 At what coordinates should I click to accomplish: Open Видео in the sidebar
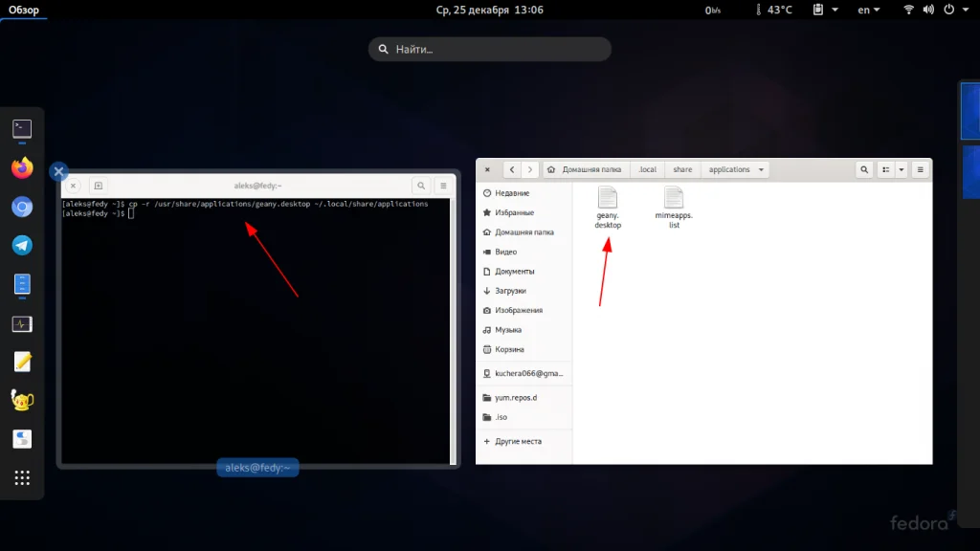coord(523,252)
